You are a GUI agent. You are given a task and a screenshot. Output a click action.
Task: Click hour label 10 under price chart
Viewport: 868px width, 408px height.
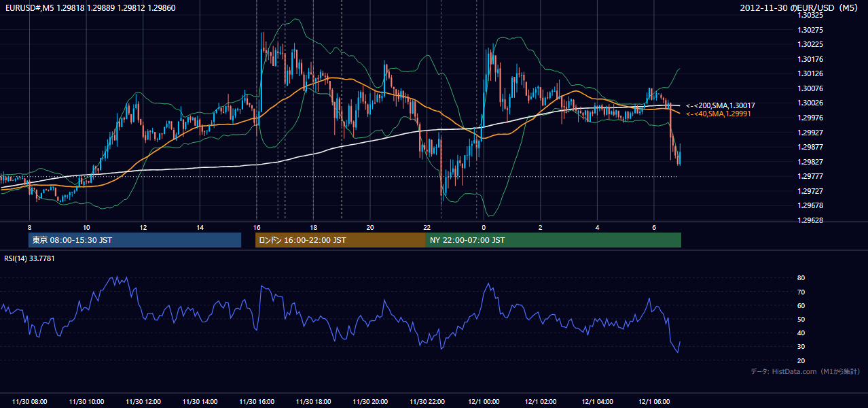[x=86, y=227]
